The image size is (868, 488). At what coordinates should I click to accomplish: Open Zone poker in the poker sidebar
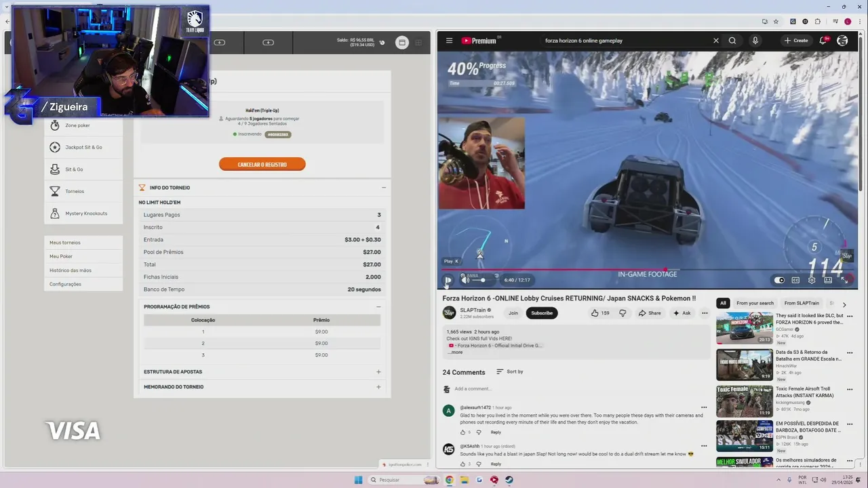83,125
